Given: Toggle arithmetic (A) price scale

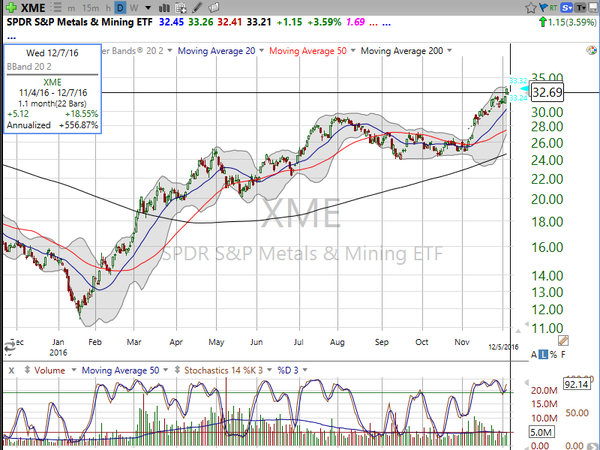Looking at the screenshot, I should [533, 355].
